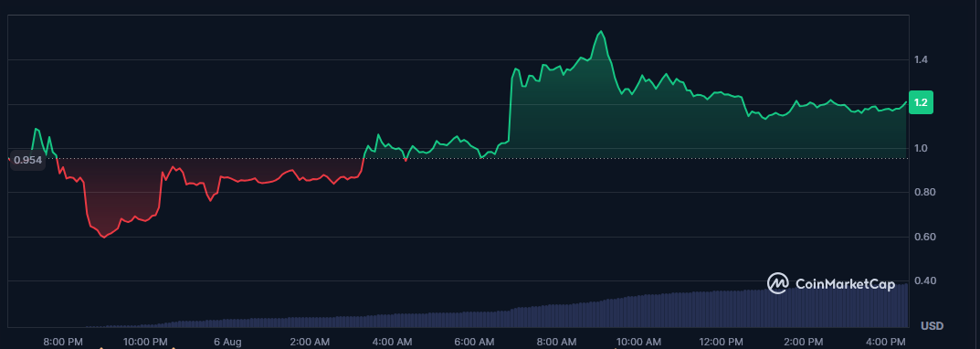
Task: Click the 1.0 price axis label
Action: 920,148
